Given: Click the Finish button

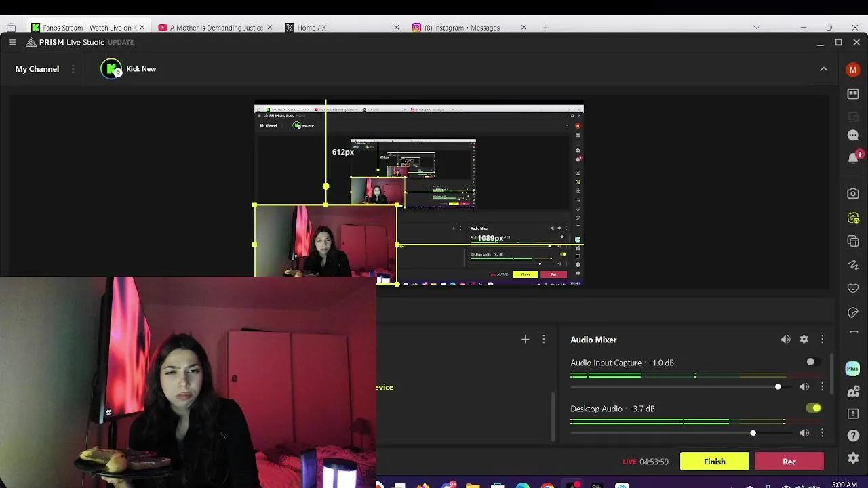Looking at the screenshot, I should (714, 462).
